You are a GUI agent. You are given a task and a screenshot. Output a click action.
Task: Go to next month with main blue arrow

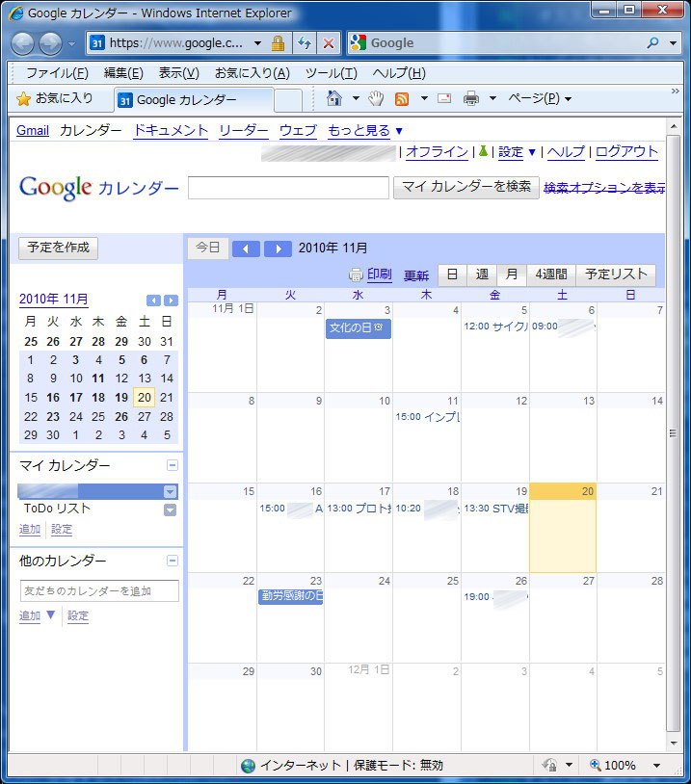[278, 248]
